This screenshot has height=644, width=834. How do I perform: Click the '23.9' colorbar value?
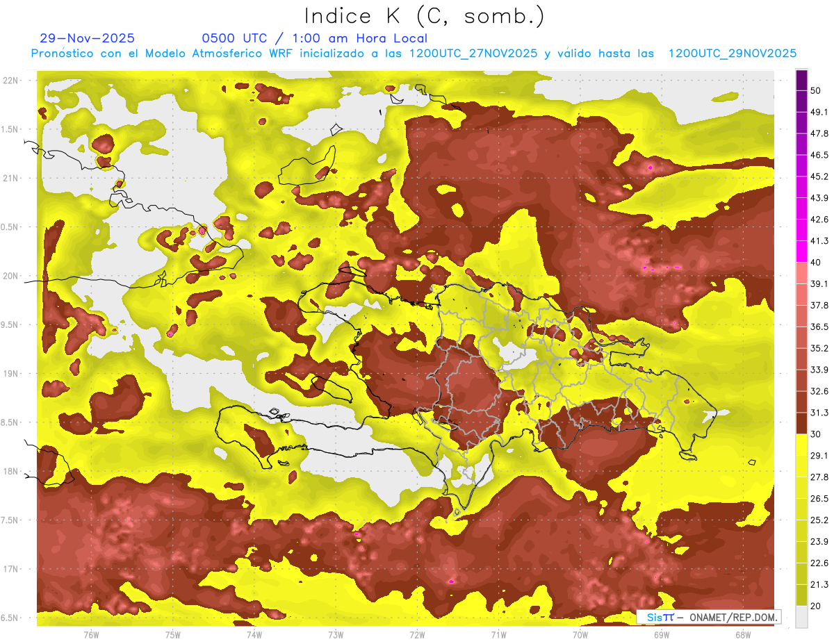[x=819, y=541]
